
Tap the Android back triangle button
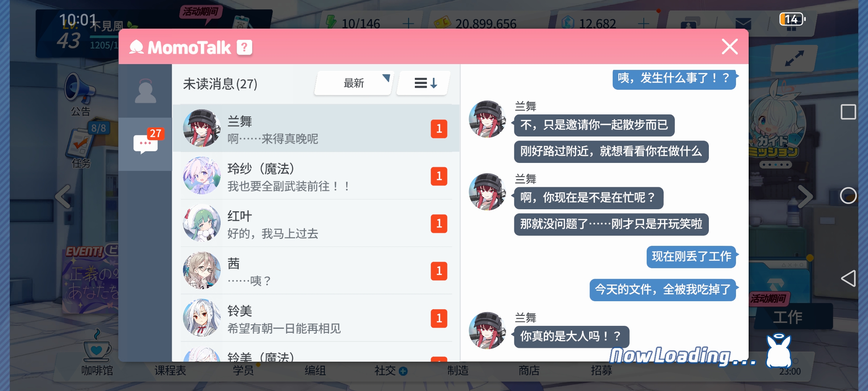[848, 278]
